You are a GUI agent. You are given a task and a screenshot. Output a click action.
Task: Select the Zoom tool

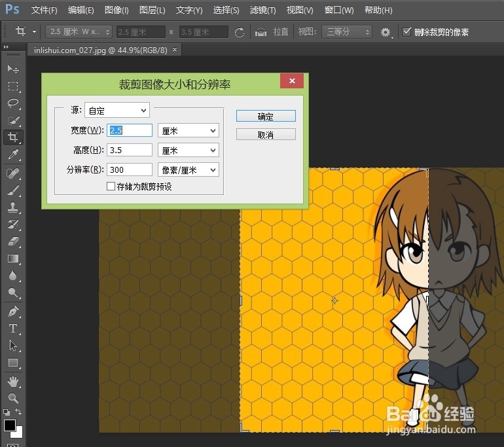(x=13, y=398)
